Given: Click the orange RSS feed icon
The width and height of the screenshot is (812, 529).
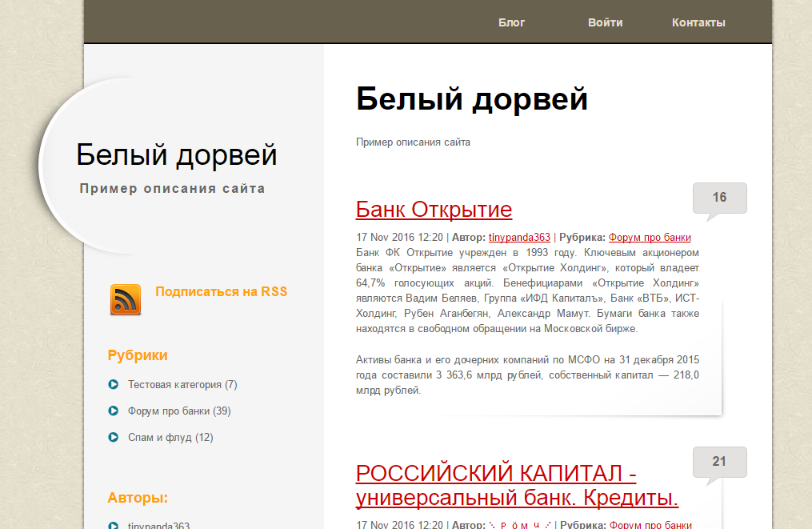Looking at the screenshot, I should [125, 299].
